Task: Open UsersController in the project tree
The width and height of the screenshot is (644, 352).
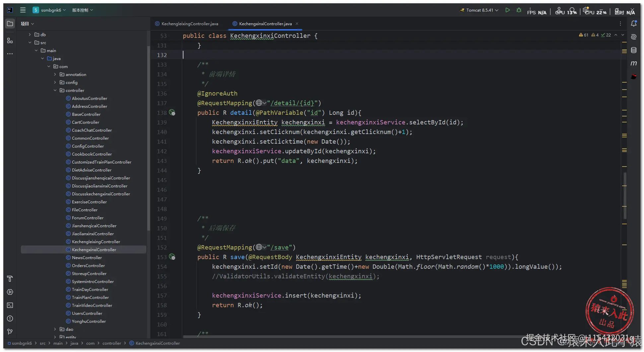Action: click(x=84, y=313)
